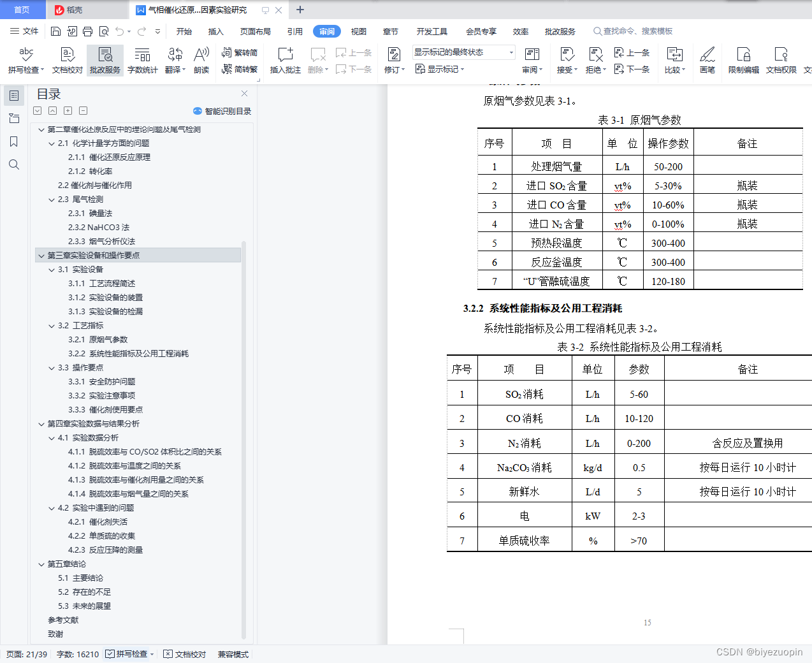Image resolution: width=812 pixels, height=663 pixels.
Task: Open 文档权限 document permissions
Action: [x=781, y=61]
